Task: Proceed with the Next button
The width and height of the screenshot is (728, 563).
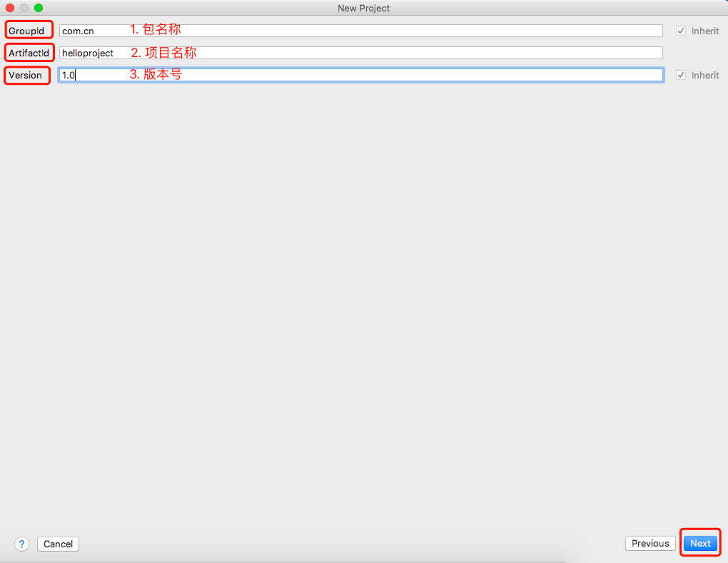Action: [700, 543]
